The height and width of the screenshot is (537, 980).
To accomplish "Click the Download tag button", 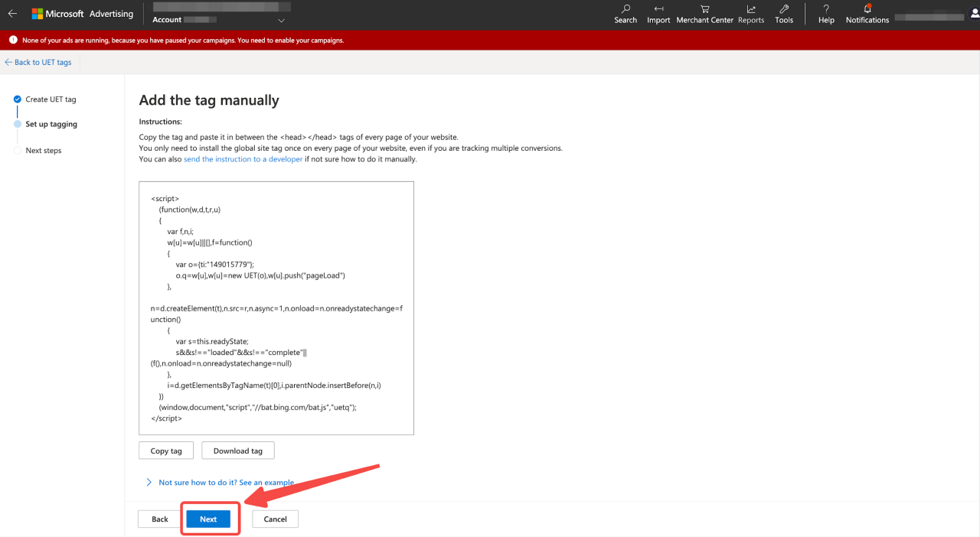I will (x=238, y=451).
